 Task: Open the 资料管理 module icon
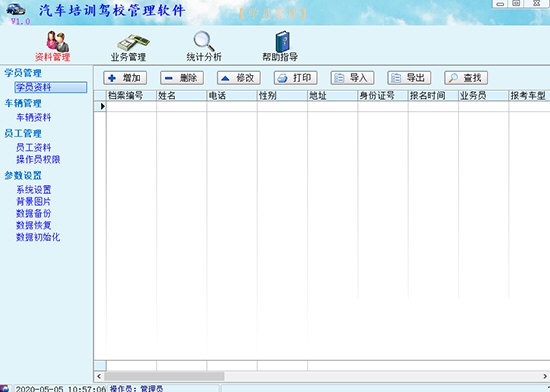pos(58,41)
